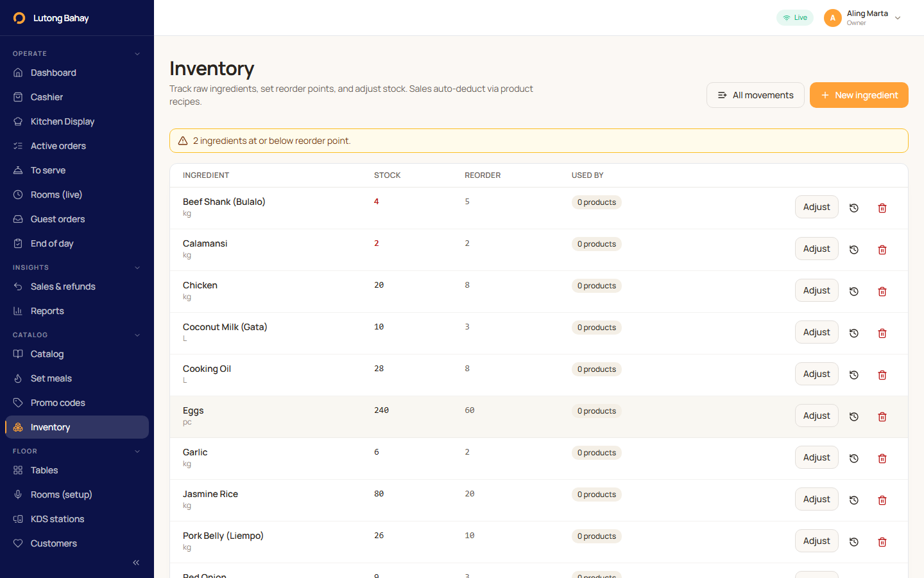Click the Garlic '0 products' badge
The image size is (924, 578).
click(x=597, y=453)
